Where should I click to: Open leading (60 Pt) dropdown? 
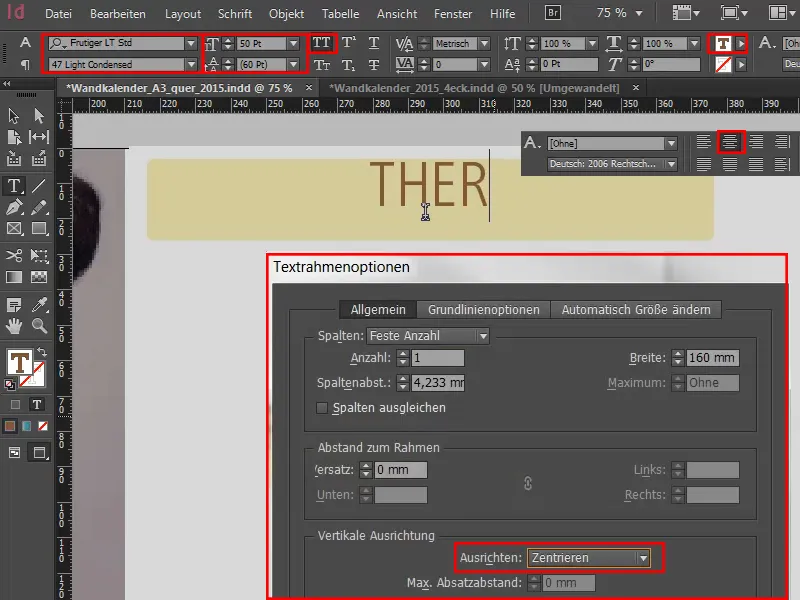click(x=293, y=65)
